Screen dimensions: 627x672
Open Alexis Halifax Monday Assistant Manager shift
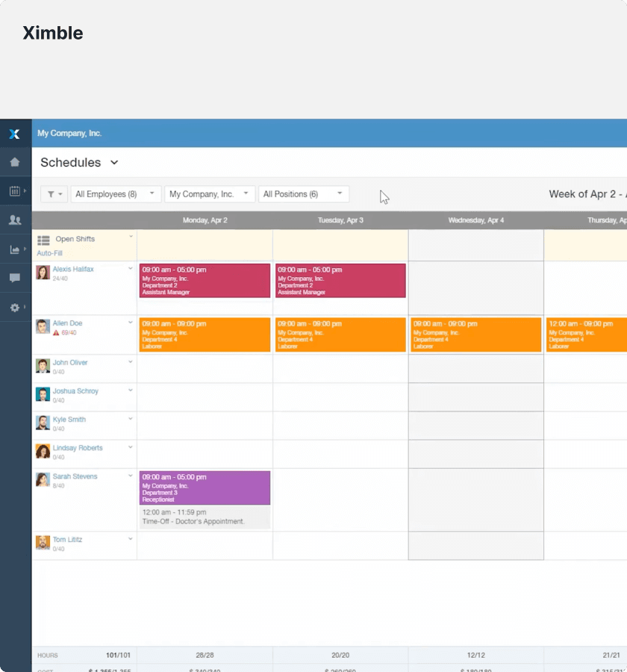coord(205,281)
